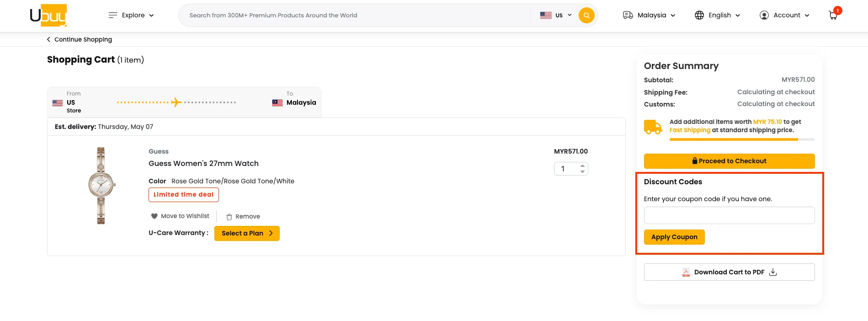Open the Malaysia delivery country dropdown
868x321 pixels.
tap(649, 15)
